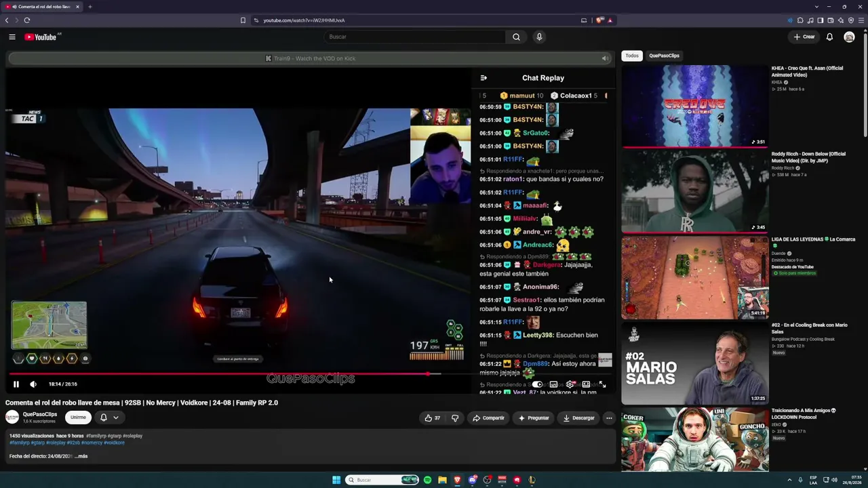Viewport: 868px width, 488px height.
Task: Open the Traicionando A Mis Amigos thumbnail
Action: 695,439
